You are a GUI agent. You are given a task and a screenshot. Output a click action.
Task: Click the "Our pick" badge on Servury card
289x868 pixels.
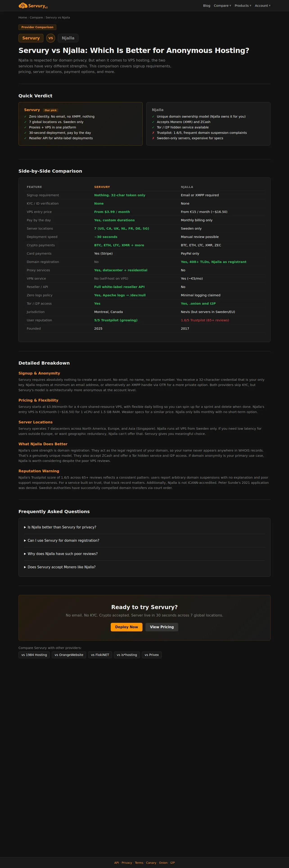tap(51, 110)
